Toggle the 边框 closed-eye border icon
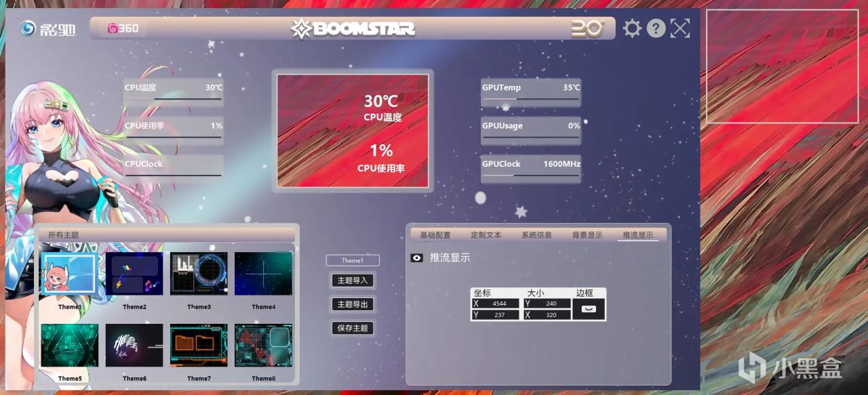 click(589, 309)
